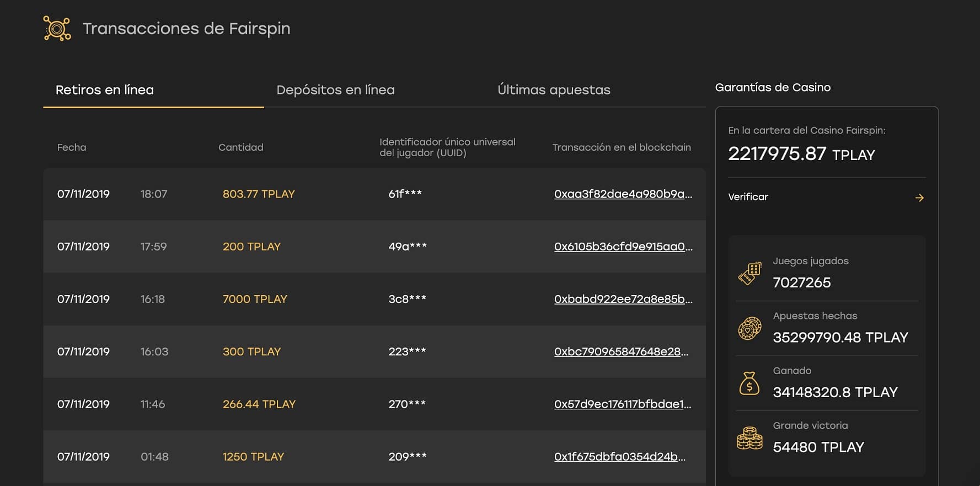This screenshot has height=486, width=980.
Task: Click the Fecha column header
Action: 72,147
